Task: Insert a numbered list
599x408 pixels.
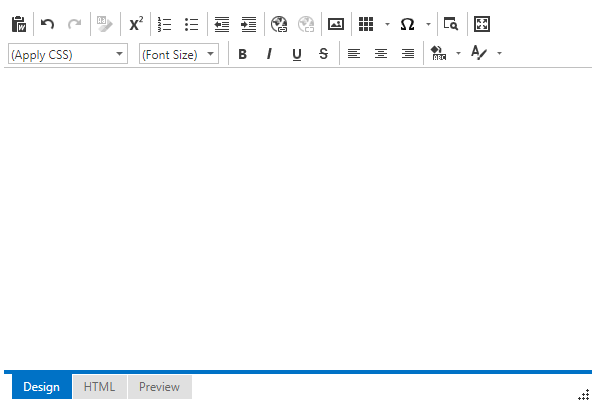Action: [x=165, y=24]
